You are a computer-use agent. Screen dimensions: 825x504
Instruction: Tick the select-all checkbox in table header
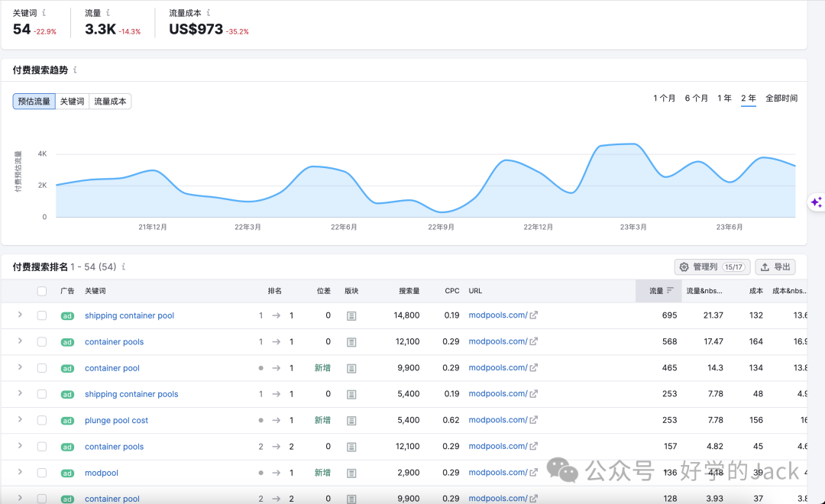coord(42,291)
